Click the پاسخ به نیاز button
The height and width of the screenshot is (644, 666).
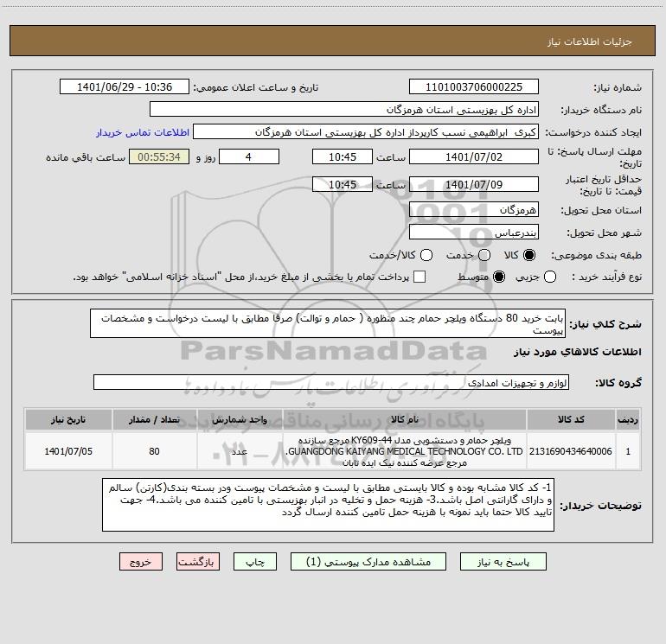click(x=503, y=562)
